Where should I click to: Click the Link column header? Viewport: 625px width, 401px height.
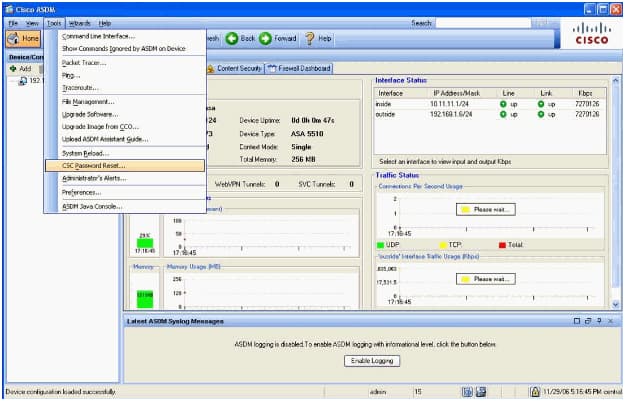[546, 93]
